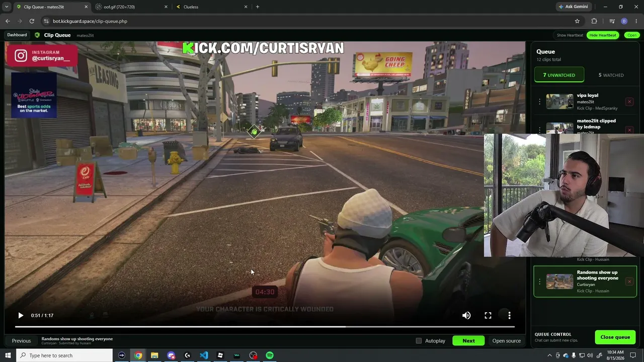The image size is (644, 362).
Task: Open the Windows Start menu
Action: (8, 355)
